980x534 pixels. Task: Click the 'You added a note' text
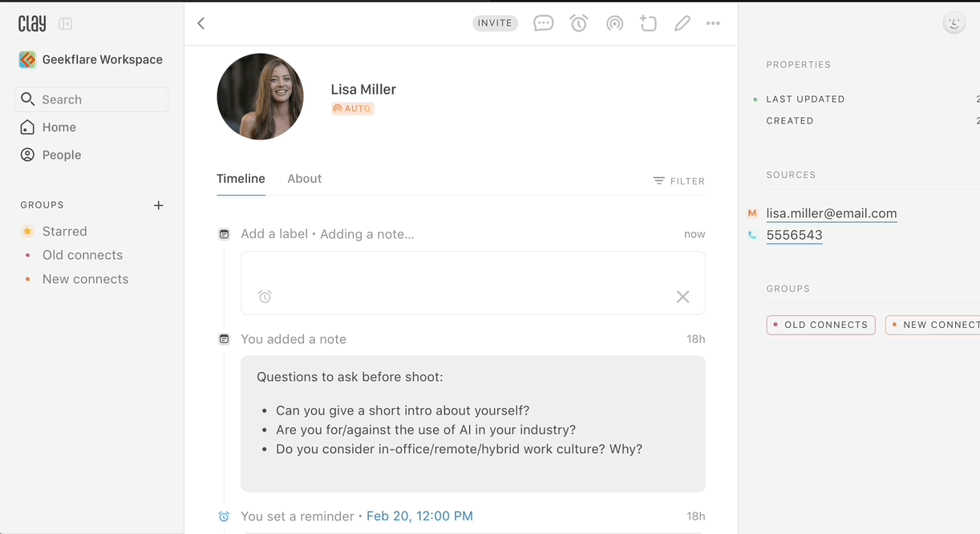coord(294,339)
